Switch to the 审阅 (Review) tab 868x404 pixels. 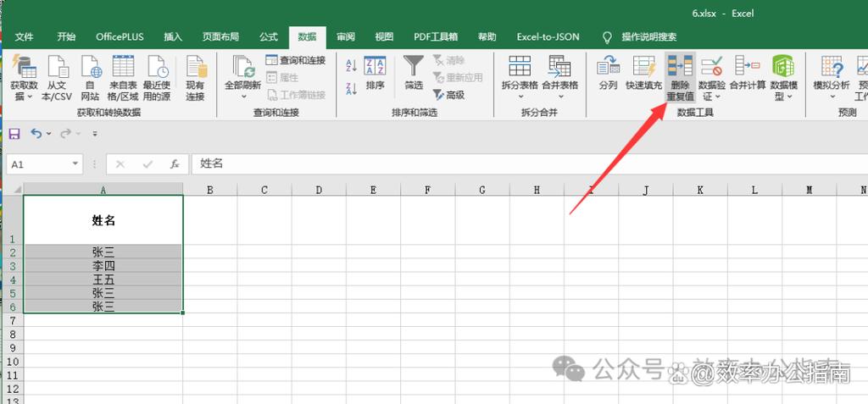(x=346, y=37)
